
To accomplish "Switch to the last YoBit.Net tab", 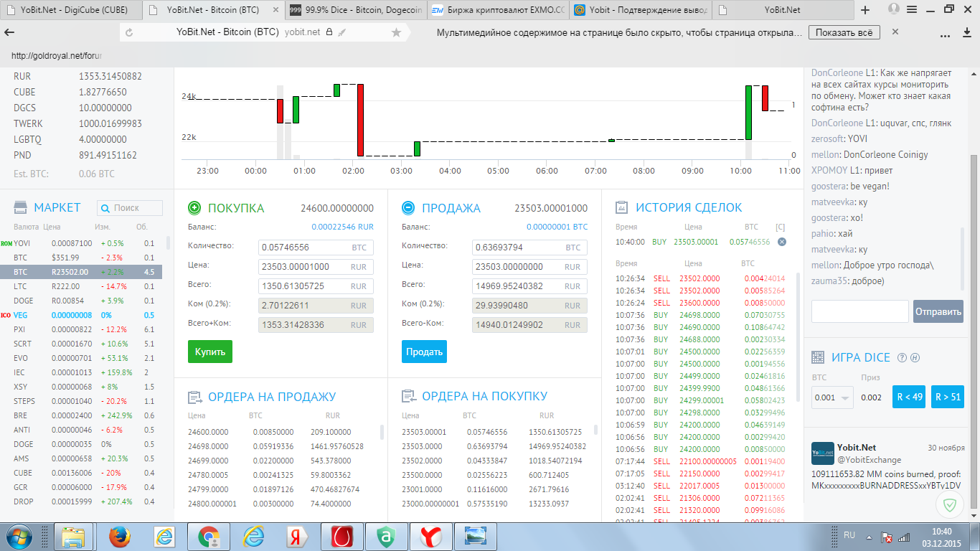I will coord(782,10).
